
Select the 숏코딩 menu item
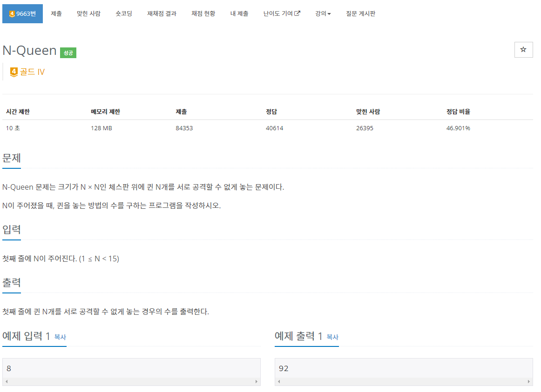click(x=123, y=13)
